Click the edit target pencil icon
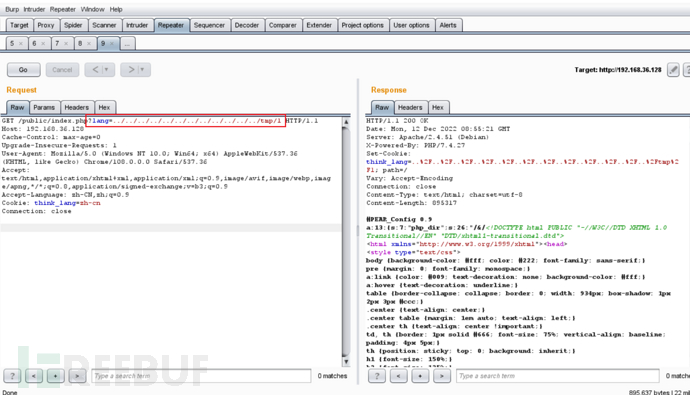 tap(673, 69)
